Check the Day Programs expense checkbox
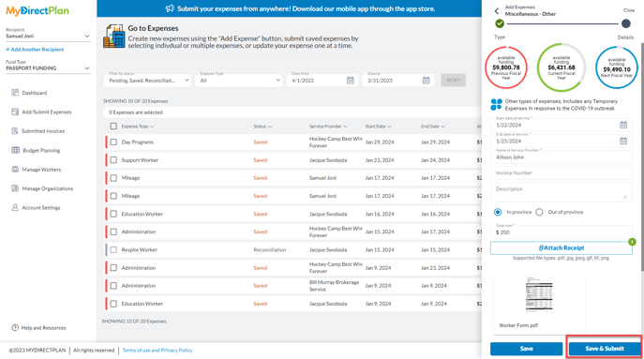 (113, 142)
